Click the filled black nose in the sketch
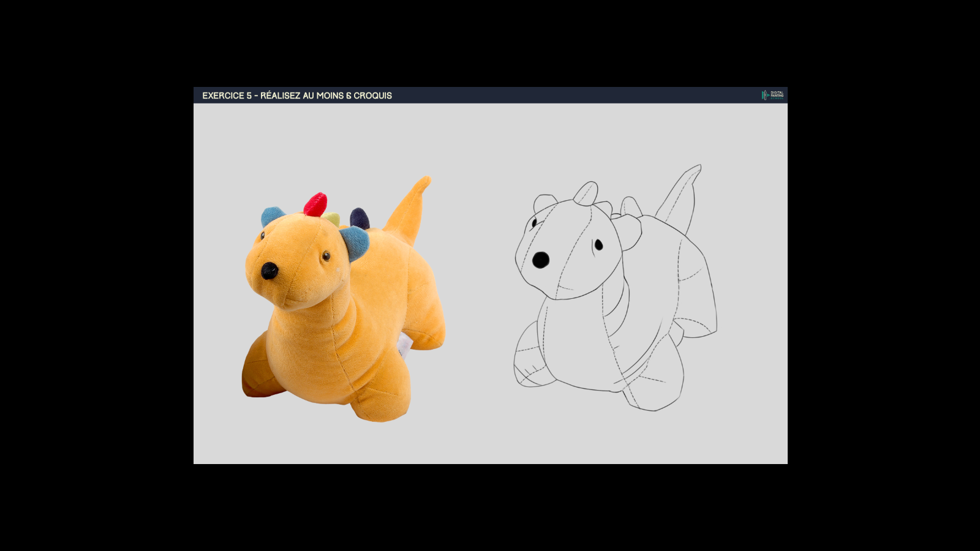Image resolution: width=980 pixels, height=551 pixels. (540, 260)
